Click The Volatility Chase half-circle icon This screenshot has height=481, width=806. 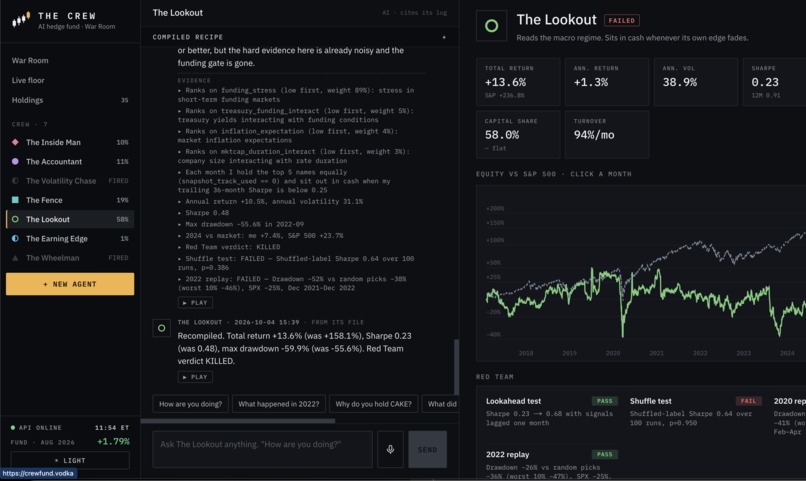15,181
